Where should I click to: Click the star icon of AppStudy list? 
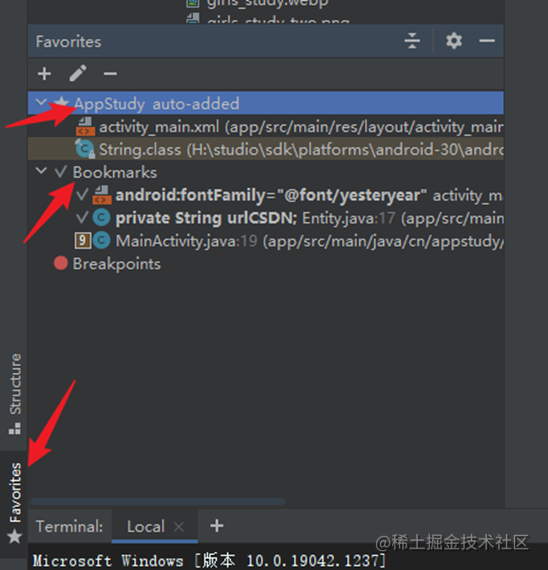coord(62,103)
